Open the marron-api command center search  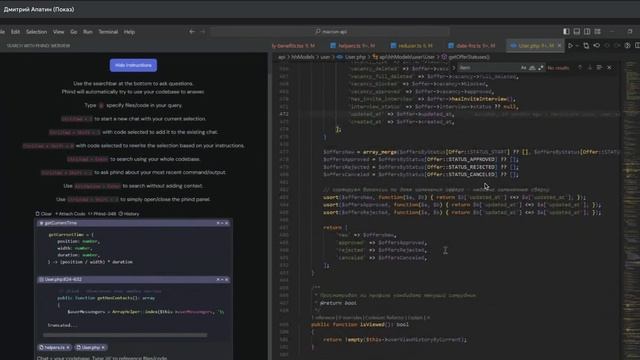click(x=330, y=31)
